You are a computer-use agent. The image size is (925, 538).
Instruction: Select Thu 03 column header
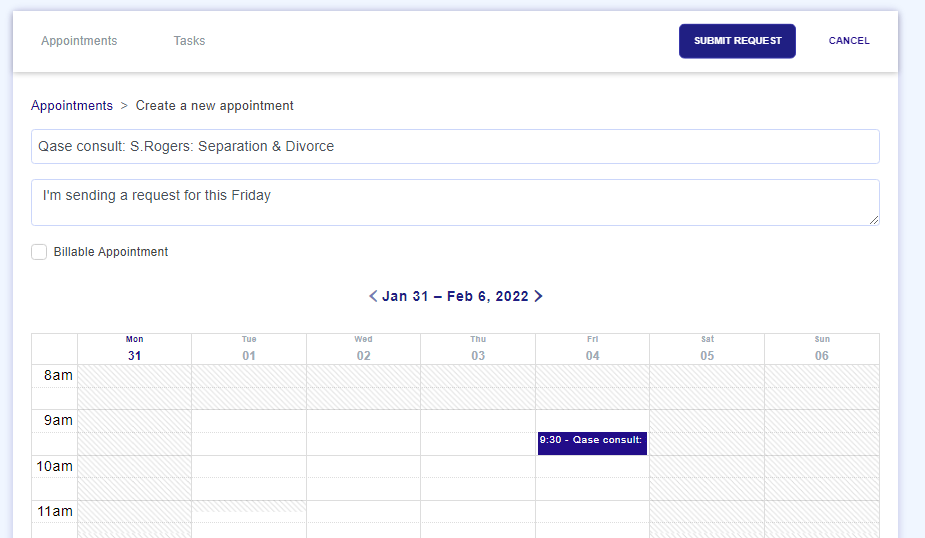(478, 349)
